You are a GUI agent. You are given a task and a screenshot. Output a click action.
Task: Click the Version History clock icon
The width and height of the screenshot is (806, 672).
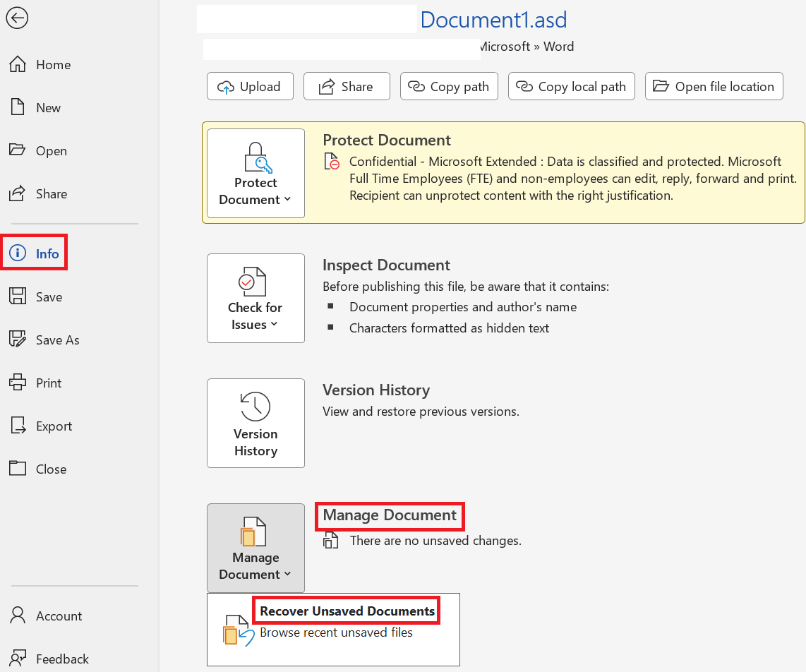coord(255,406)
